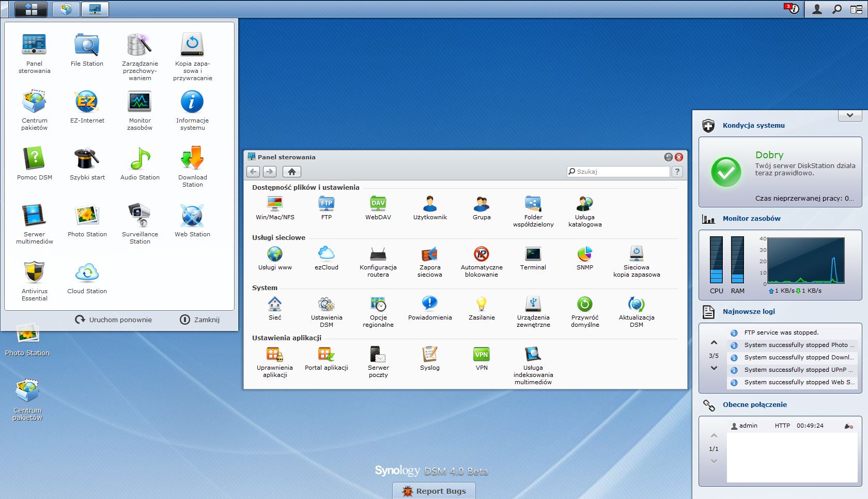Open Usługi www settings
The width and height of the screenshot is (868, 499).
tap(275, 258)
